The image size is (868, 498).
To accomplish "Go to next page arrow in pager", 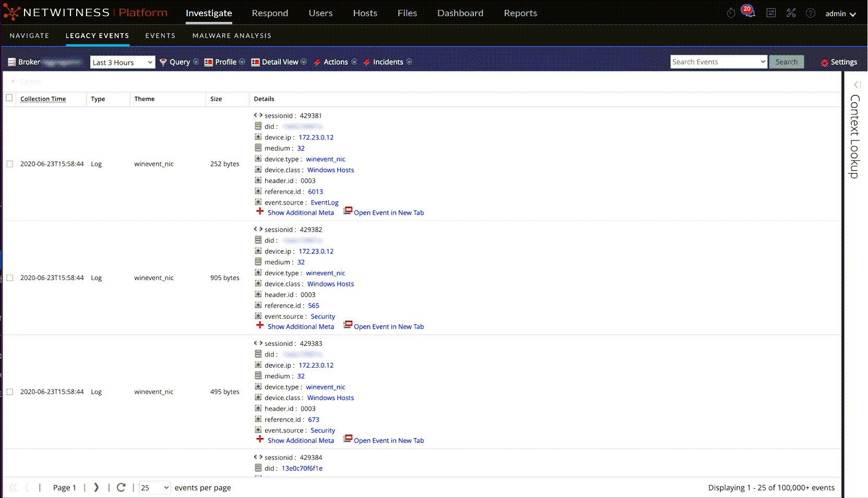I will click(x=96, y=488).
